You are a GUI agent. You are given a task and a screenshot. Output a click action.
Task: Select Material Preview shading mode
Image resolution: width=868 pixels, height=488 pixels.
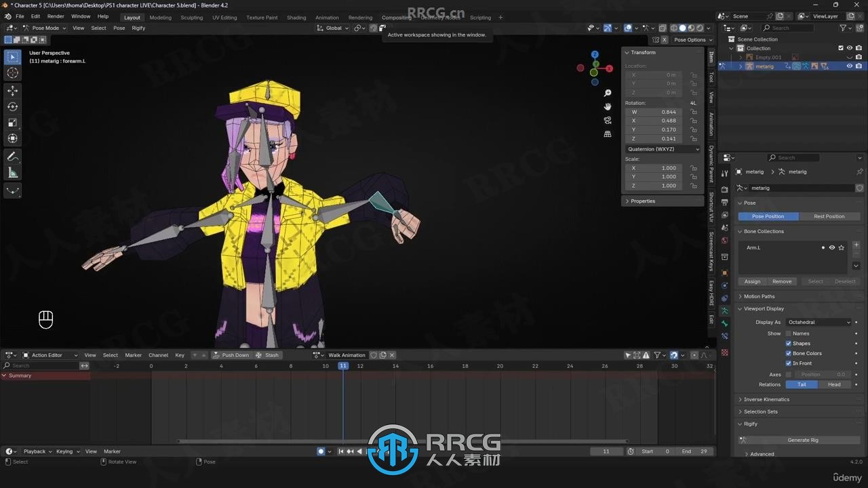[691, 28]
